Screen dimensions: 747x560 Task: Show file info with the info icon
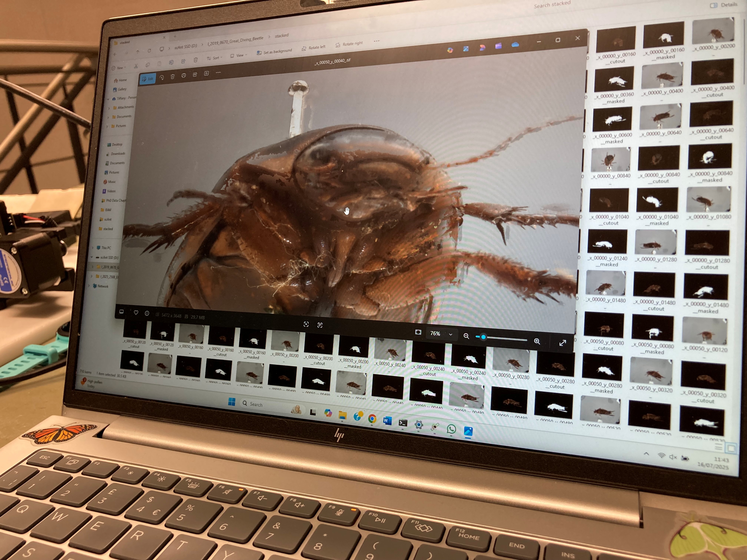(147, 313)
